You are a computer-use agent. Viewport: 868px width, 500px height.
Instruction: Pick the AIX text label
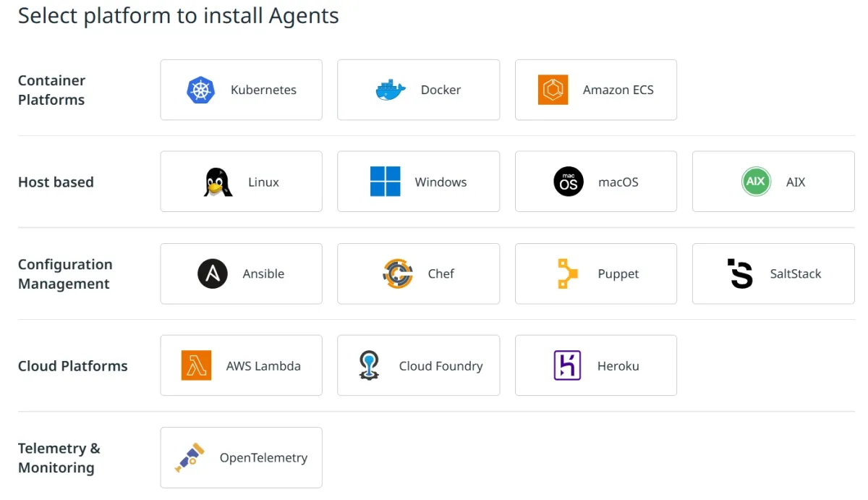(796, 182)
